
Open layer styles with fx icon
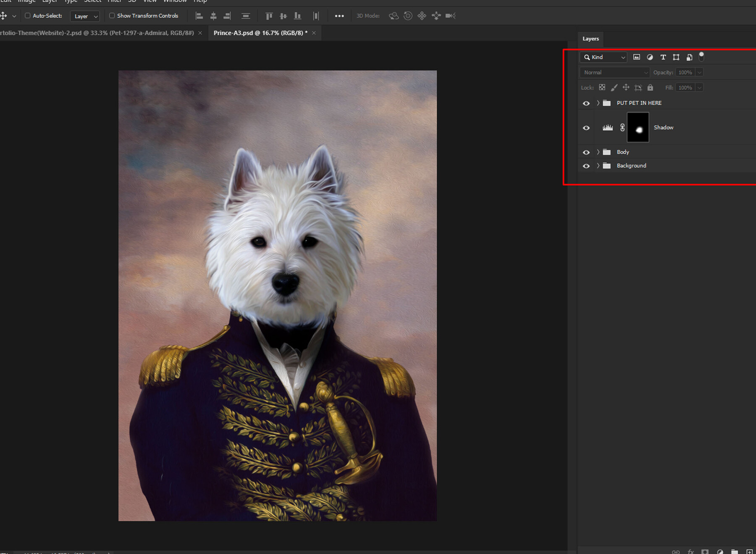pos(691,551)
